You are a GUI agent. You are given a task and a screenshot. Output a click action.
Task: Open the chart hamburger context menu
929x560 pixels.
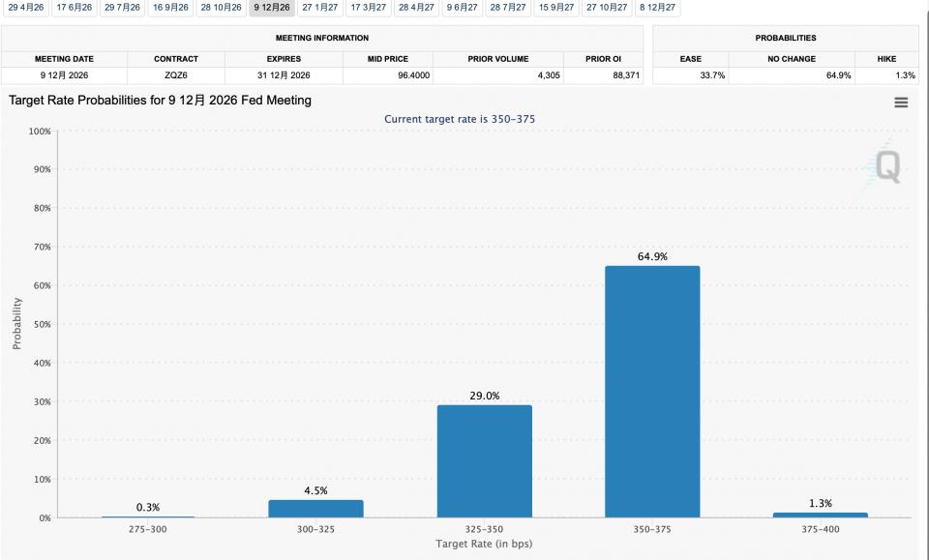901,103
